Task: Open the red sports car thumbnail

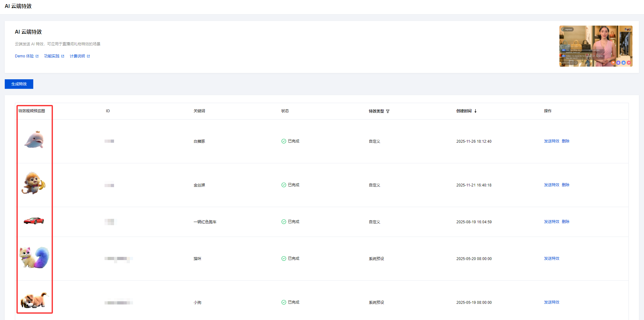Action: tap(34, 220)
